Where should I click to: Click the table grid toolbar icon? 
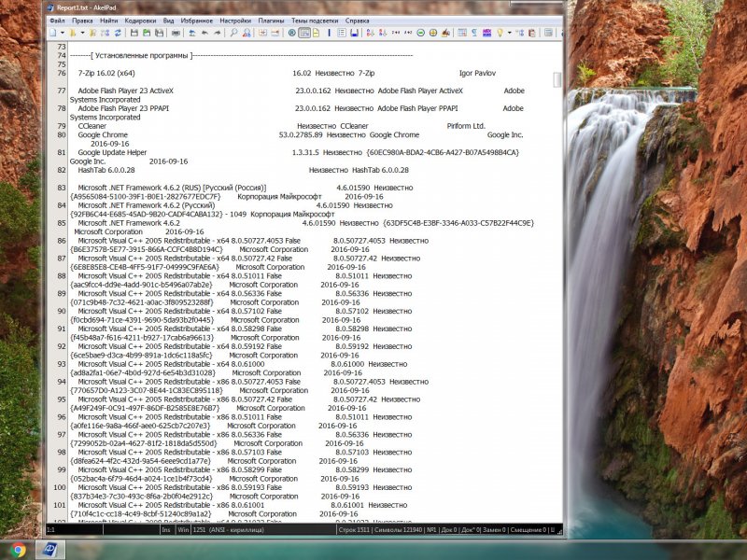[462, 33]
